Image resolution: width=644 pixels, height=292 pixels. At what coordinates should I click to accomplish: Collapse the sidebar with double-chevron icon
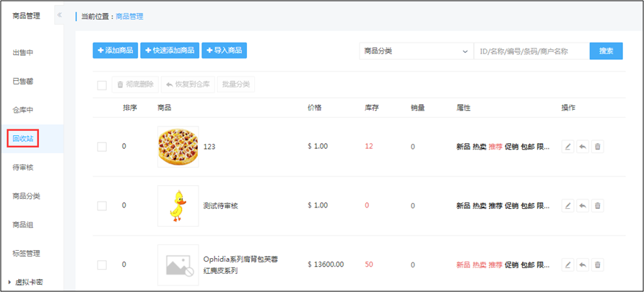pyautogui.click(x=59, y=15)
